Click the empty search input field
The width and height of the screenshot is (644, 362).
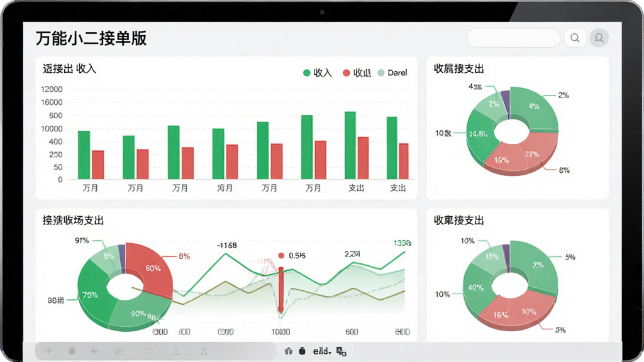click(513, 38)
